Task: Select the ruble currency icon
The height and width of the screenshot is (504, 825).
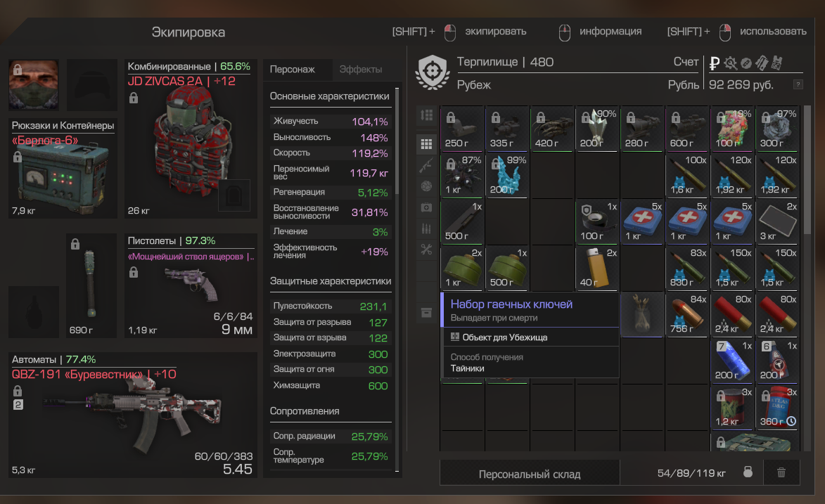Action: [714, 63]
